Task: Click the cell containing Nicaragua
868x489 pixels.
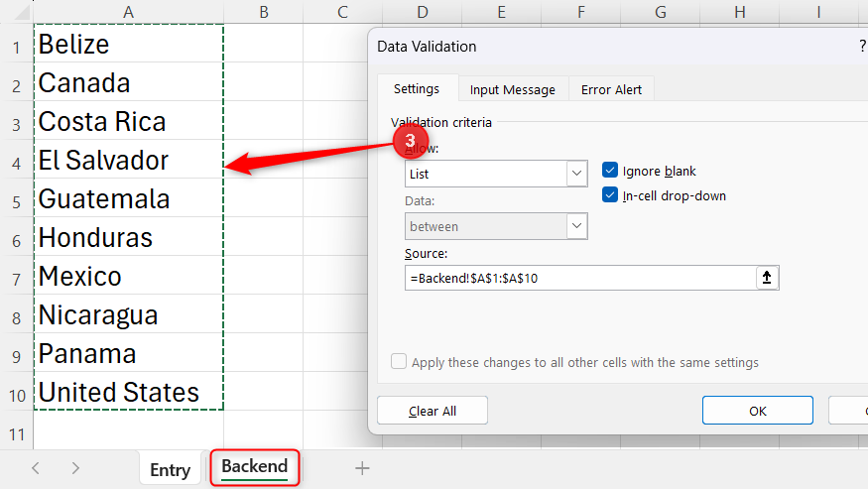Action: point(128,314)
